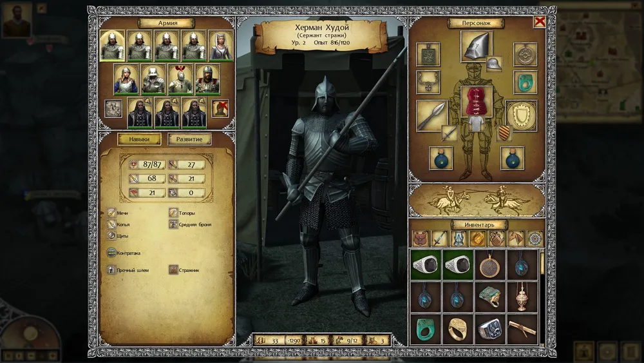Click the round medallion slot

click(x=526, y=54)
